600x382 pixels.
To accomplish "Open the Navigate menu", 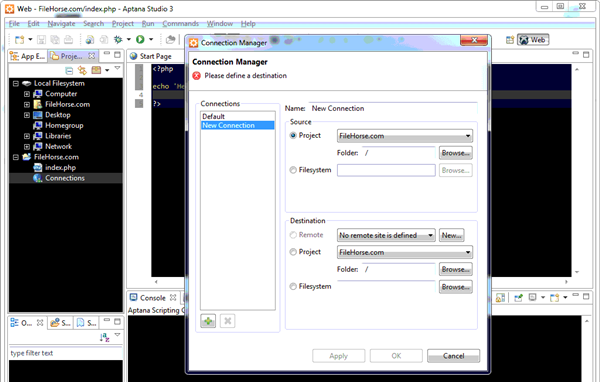I will coord(61,24).
